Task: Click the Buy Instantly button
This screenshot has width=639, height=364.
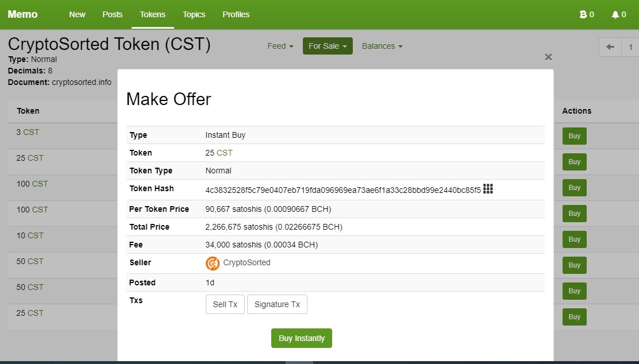Action: tap(302, 338)
